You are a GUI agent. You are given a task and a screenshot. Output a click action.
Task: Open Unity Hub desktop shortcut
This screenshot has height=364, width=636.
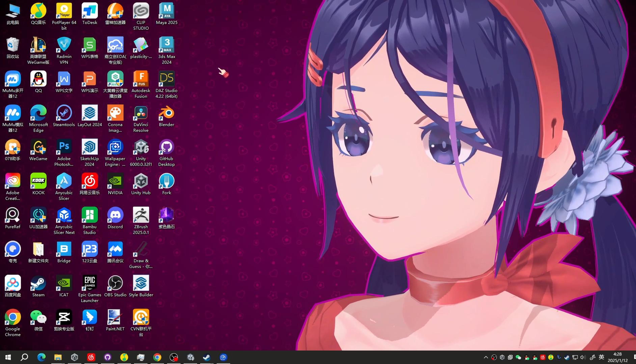pyautogui.click(x=141, y=184)
